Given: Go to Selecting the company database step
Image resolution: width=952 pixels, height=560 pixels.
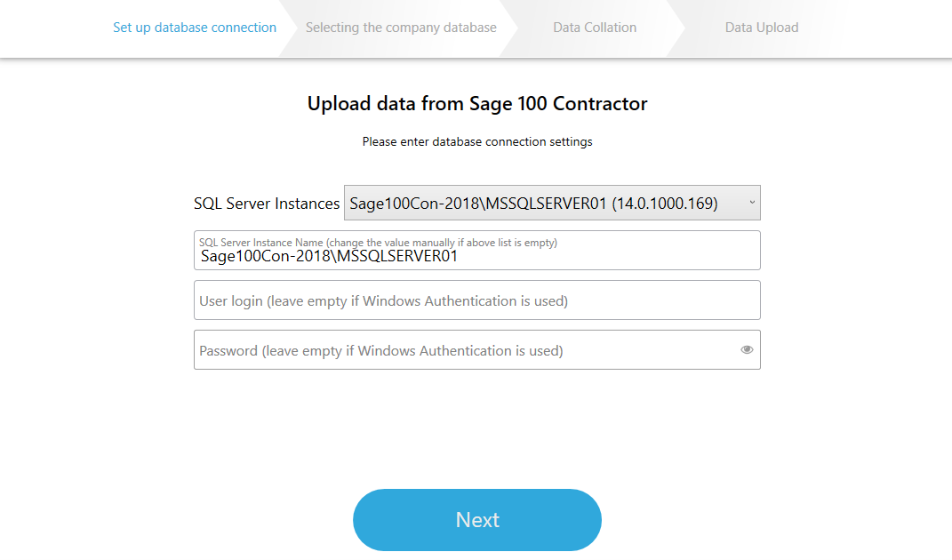Looking at the screenshot, I should [x=401, y=28].
